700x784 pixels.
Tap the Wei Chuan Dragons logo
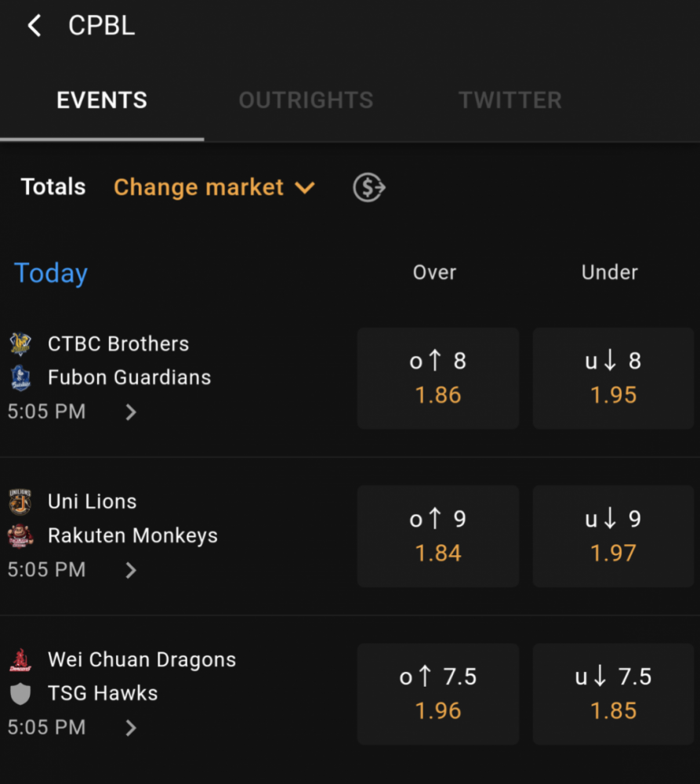[x=20, y=660]
